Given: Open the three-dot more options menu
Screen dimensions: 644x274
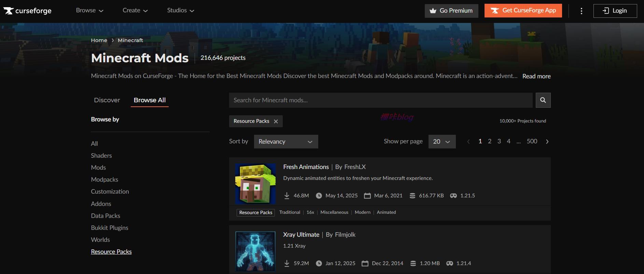Looking at the screenshot, I should pos(581,11).
